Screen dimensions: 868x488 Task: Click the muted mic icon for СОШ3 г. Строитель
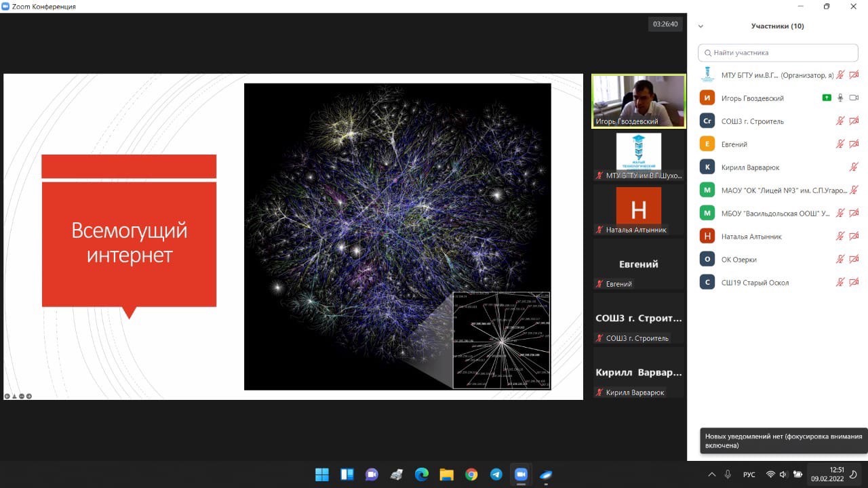[x=840, y=121]
